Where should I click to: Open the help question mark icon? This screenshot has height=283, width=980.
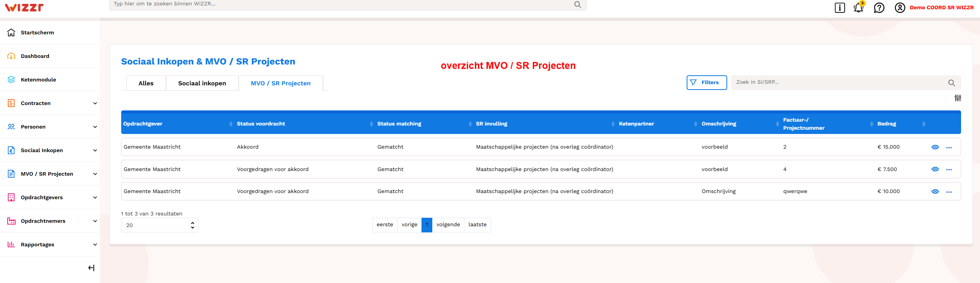point(879,8)
